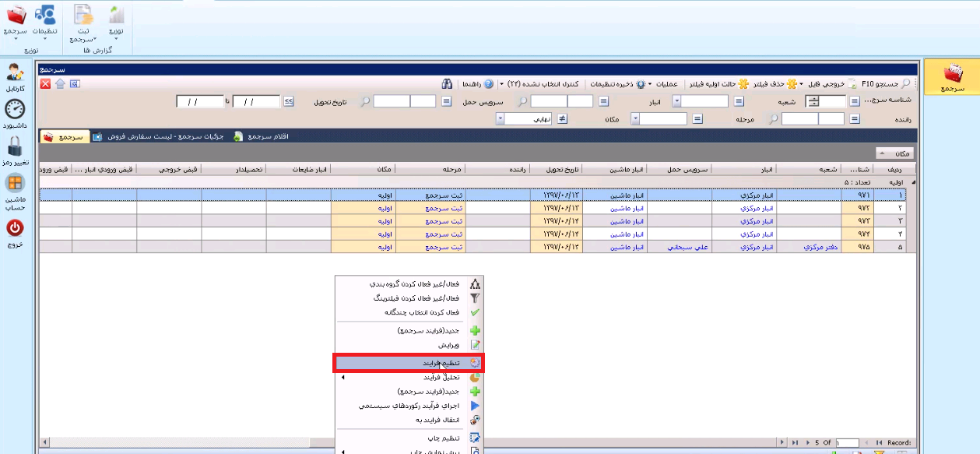Click the binoculars find icon in toolbar
Screen dimensions: 980x454
[448, 83]
